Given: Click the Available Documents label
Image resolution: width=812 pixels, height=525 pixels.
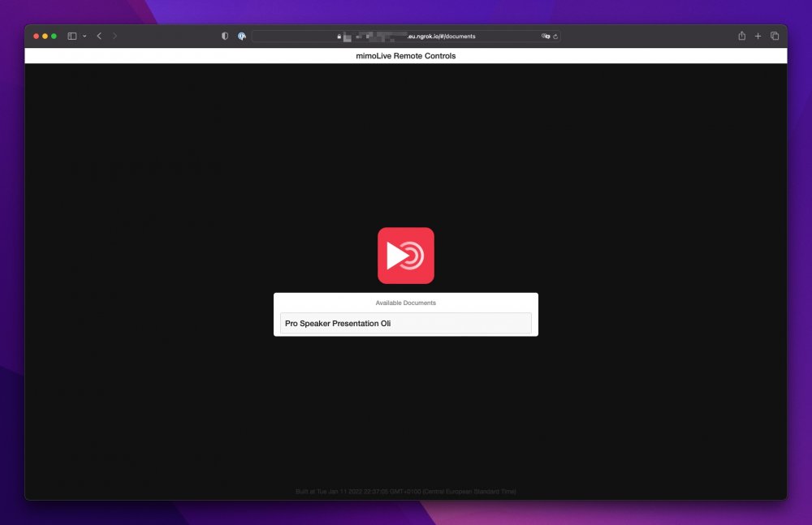Looking at the screenshot, I should (405, 303).
